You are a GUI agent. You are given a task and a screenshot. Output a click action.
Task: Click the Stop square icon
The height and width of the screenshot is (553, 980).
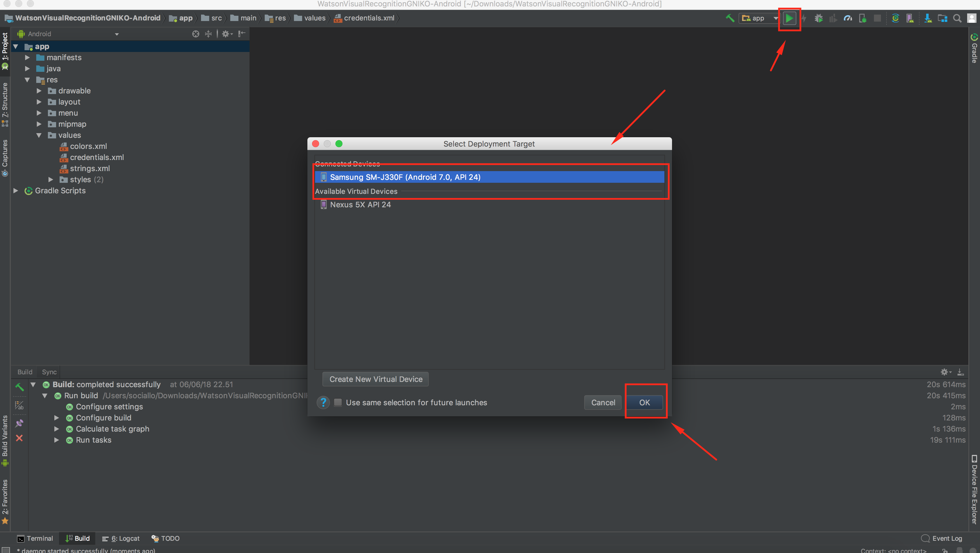pyautogui.click(x=877, y=18)
